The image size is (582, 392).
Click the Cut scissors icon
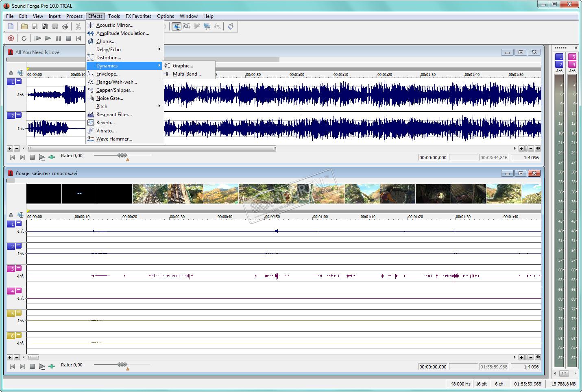pyautogui.click(x=78, y=26)
